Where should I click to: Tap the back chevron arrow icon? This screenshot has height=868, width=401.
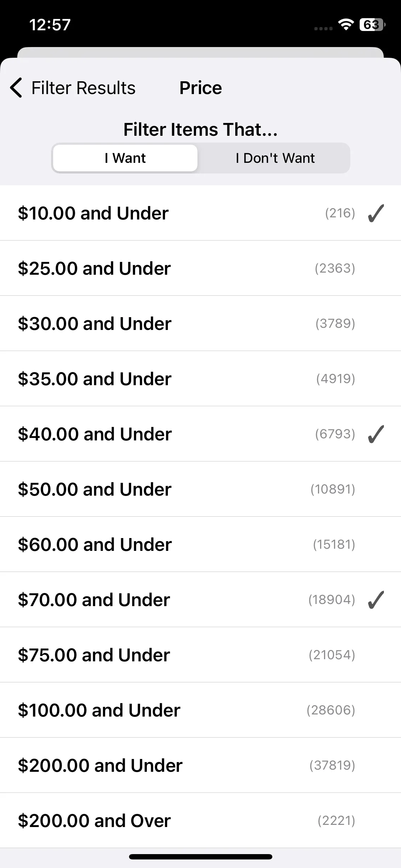pos(16,88)
